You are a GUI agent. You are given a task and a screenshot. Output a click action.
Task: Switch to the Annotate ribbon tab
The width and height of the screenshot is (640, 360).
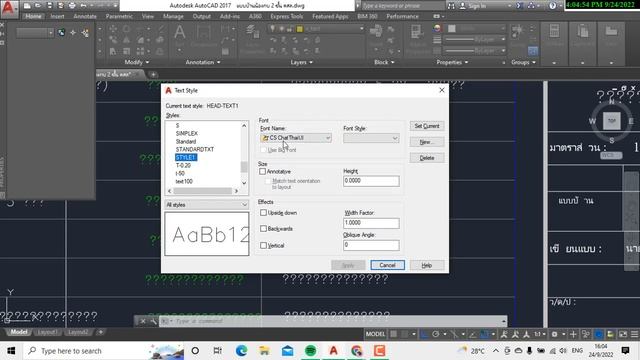pos(85,16)
